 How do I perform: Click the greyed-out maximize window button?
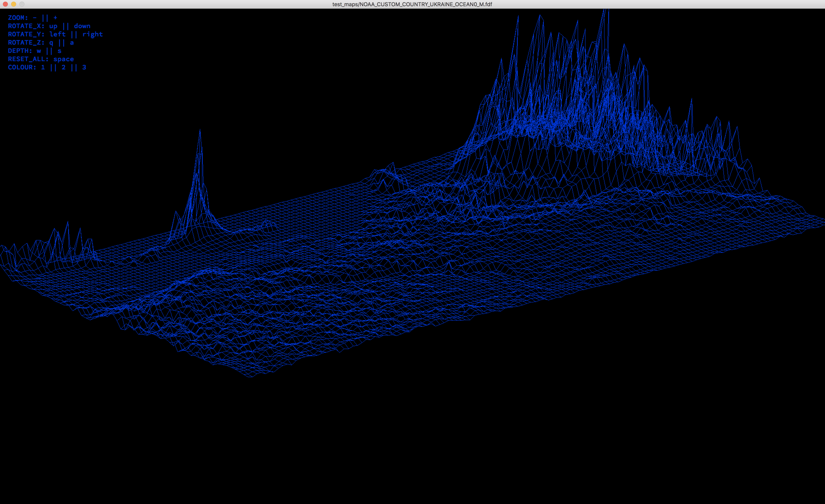22,4
